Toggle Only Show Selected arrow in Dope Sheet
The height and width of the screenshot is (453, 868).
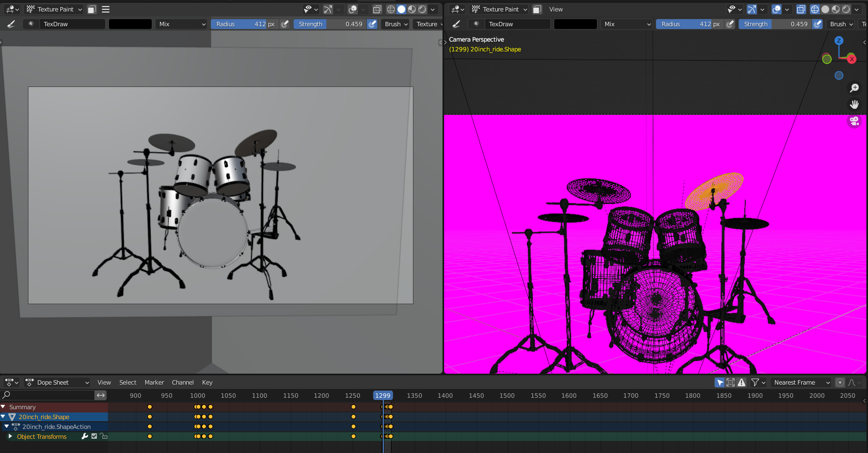pyautogui.click(x=720, y=382)
